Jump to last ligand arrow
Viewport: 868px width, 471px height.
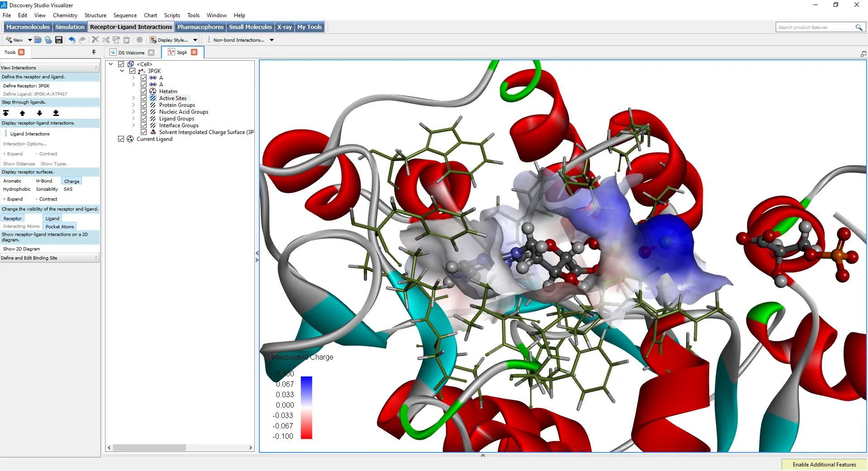[x=56, y=113]
